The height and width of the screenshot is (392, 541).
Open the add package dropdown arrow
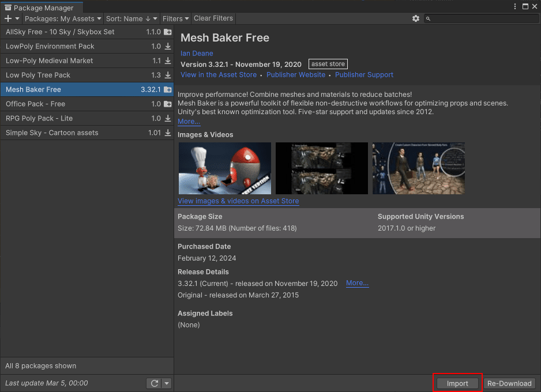point(17,18)
